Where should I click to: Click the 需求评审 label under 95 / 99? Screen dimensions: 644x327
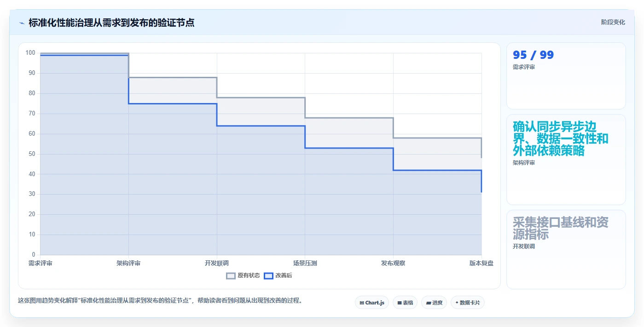pyautogui.click(x=524, y=67)
